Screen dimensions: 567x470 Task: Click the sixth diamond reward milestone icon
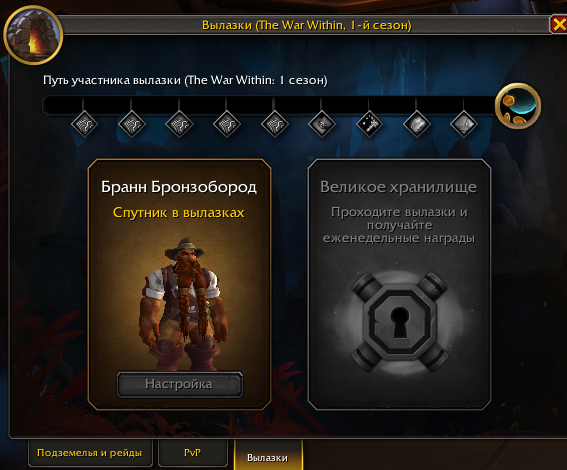(321, 124)
